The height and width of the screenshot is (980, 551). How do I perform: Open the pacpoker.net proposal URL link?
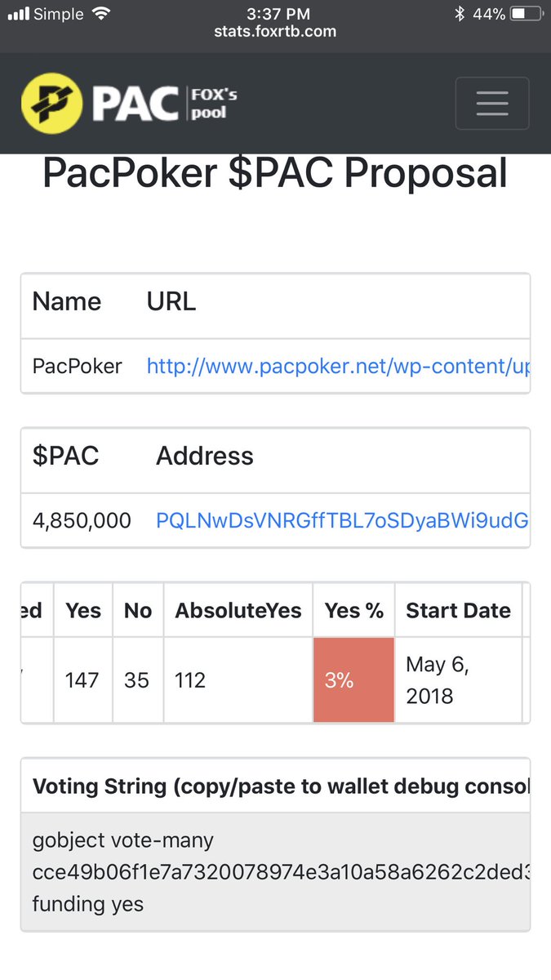click(x=338, y=366)
